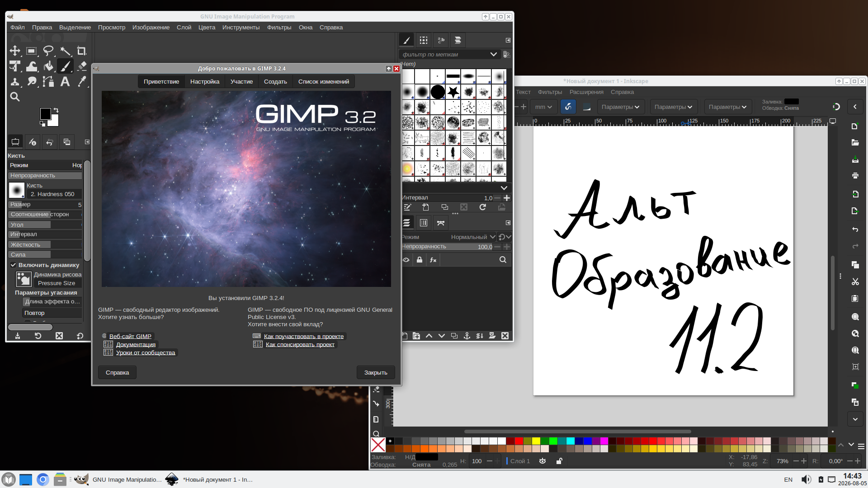Toggle layer lock in Inkscape status bar
868x488 pixels.
(559, 461)
